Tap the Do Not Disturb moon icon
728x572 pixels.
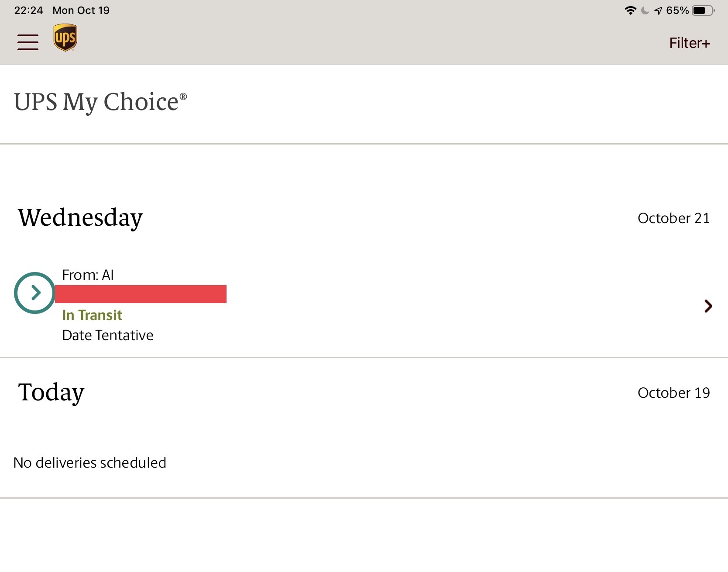pyautogui.click(x=645, y=10)
